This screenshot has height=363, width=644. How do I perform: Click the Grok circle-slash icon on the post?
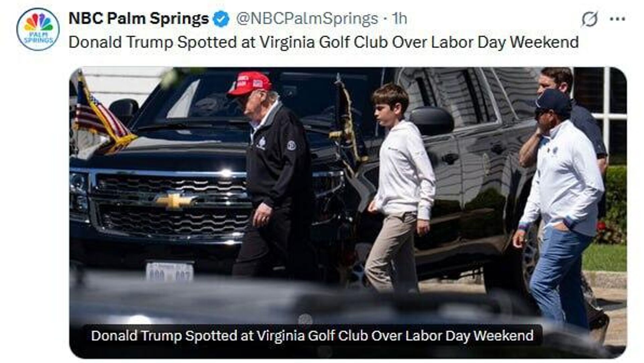589,19
